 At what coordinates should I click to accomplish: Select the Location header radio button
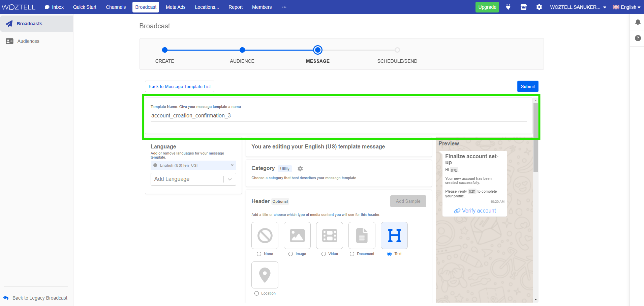click(256, 294)
